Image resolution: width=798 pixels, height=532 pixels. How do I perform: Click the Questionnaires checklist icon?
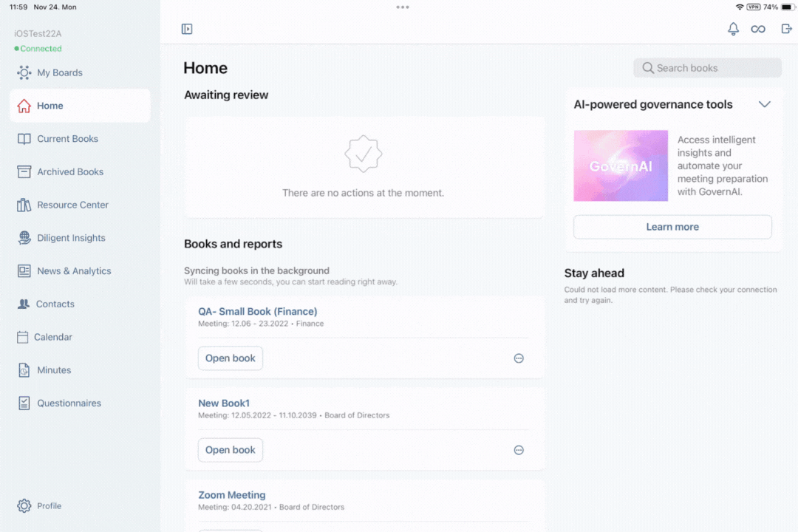[24, 403]
